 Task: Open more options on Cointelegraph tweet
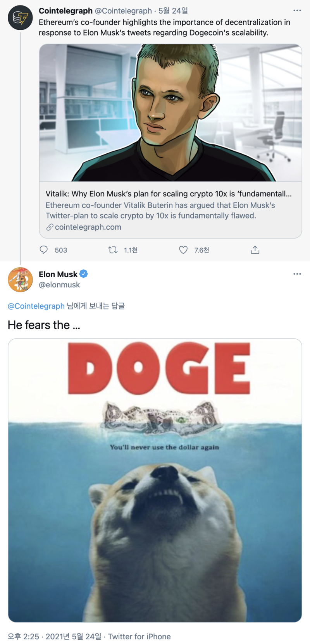click(x=297, y=11)
